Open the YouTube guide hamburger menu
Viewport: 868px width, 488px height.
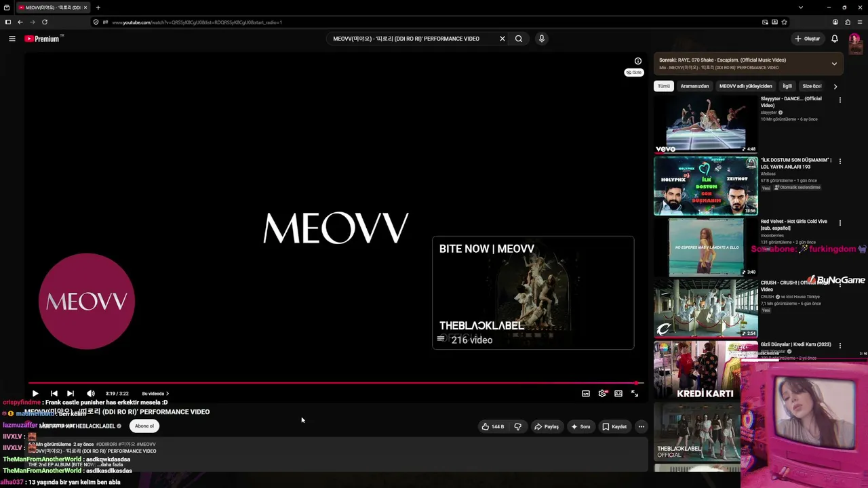pos(12,39)
